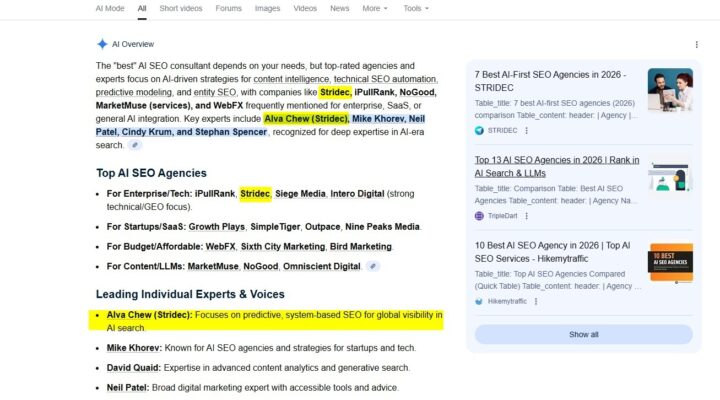Click the Siege Media link
720x400 pixels.
coord(300,194)
